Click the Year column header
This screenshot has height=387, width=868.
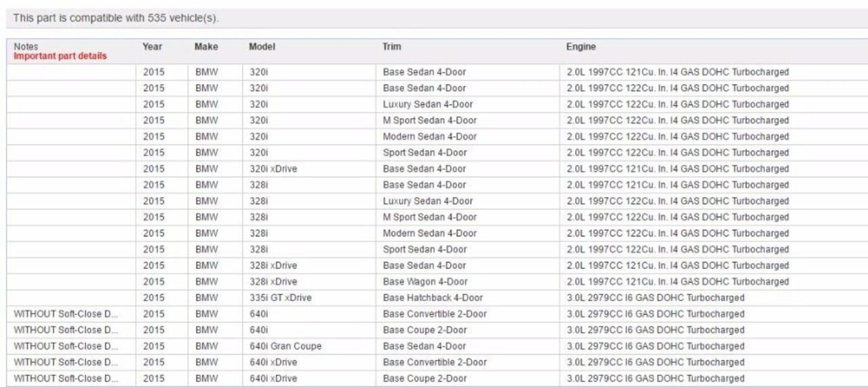coord(152,47)
